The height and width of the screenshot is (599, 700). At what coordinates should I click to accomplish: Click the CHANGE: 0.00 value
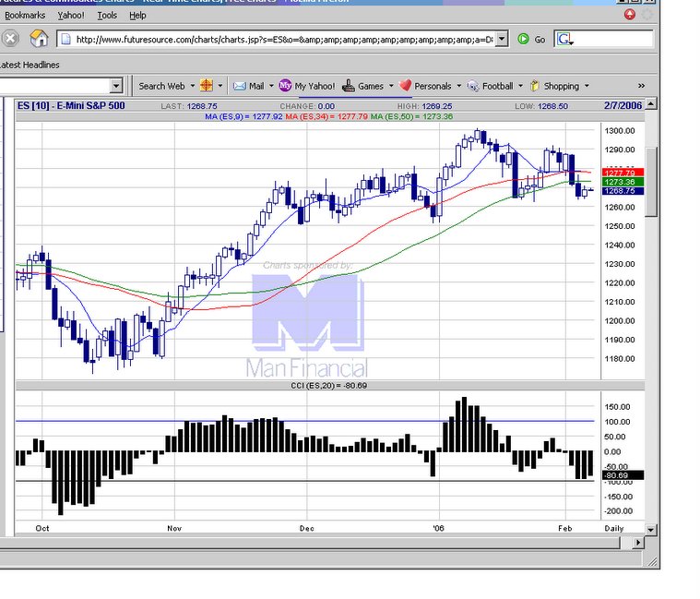[x=307, y=106]
